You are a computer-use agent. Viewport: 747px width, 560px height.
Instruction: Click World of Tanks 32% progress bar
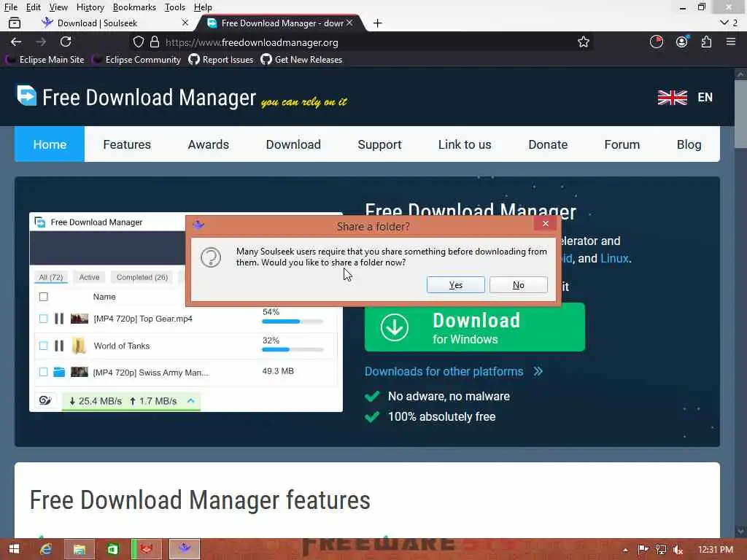coord(293,349)
